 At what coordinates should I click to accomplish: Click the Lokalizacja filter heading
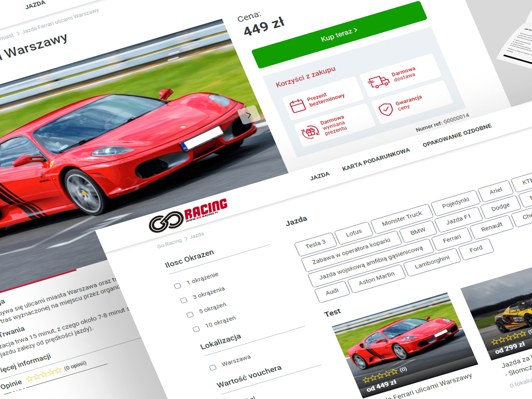pos(221,342)
